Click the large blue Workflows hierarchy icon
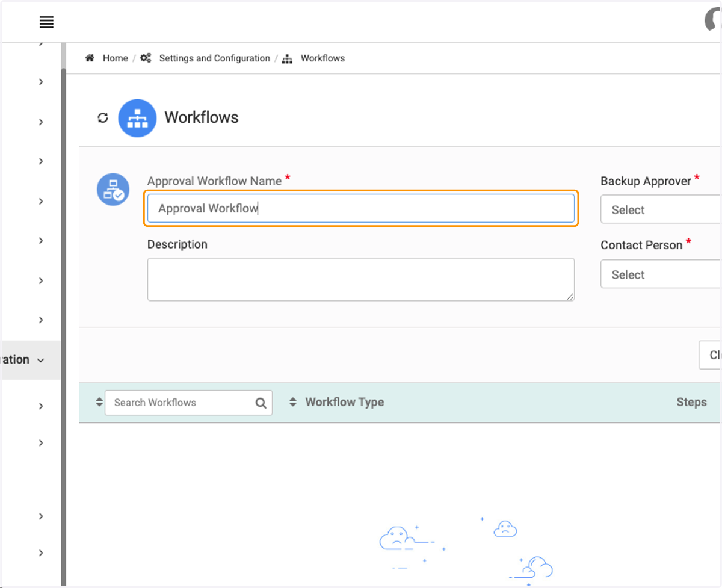This screenshot has height=588, width=722. coord(137,118)
